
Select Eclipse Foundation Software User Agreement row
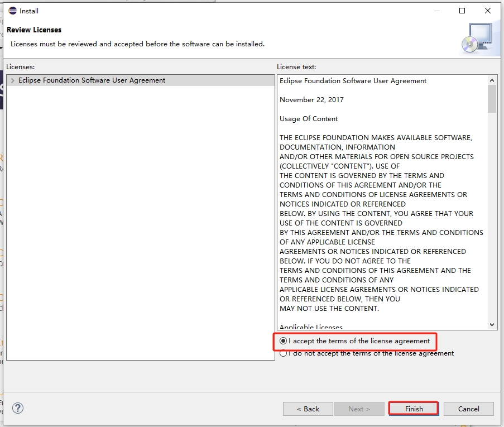click(141, 80)
